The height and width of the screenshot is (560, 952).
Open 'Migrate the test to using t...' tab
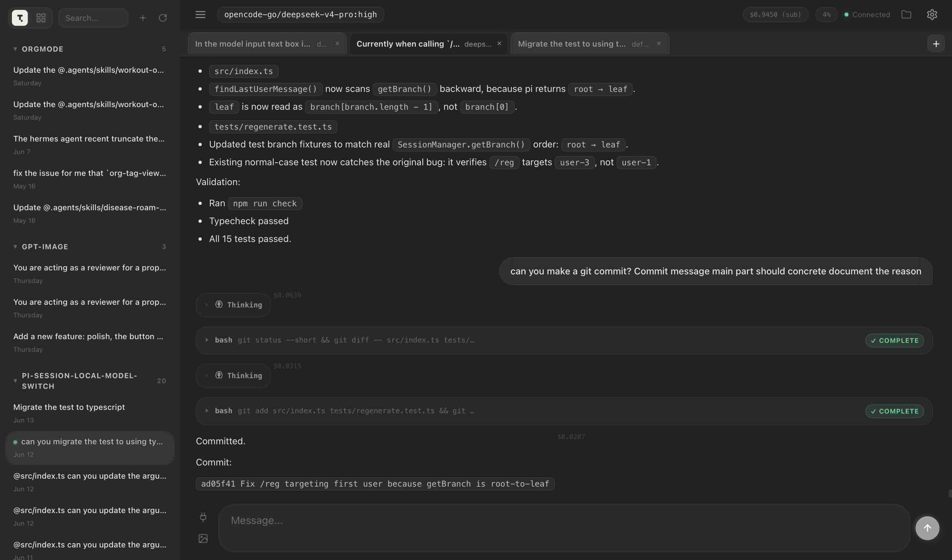[x=590, y=44]
